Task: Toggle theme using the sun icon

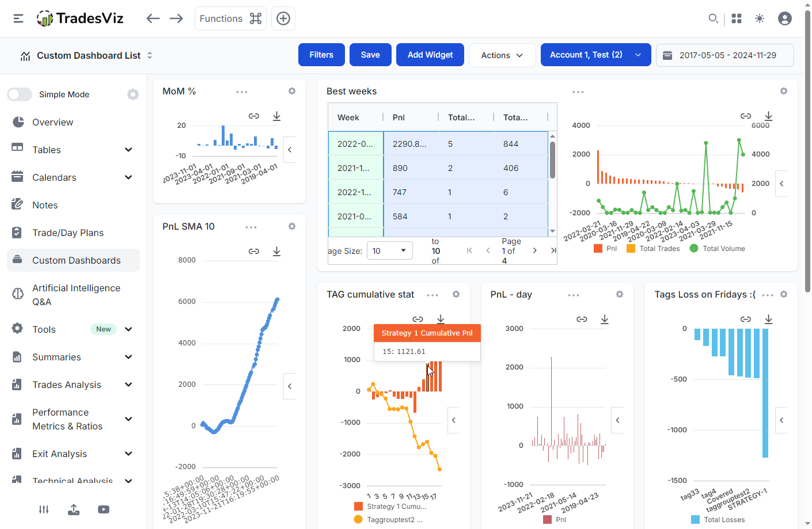Action: pos(760,18)
